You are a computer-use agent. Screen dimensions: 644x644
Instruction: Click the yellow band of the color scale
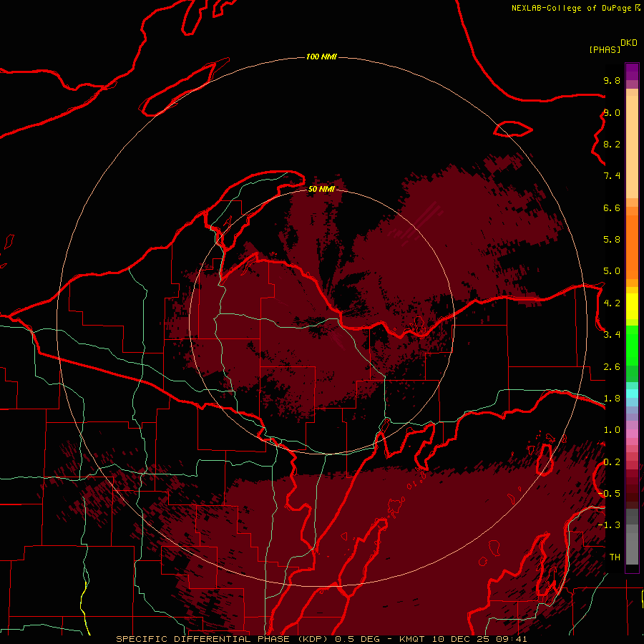(632, 306)
